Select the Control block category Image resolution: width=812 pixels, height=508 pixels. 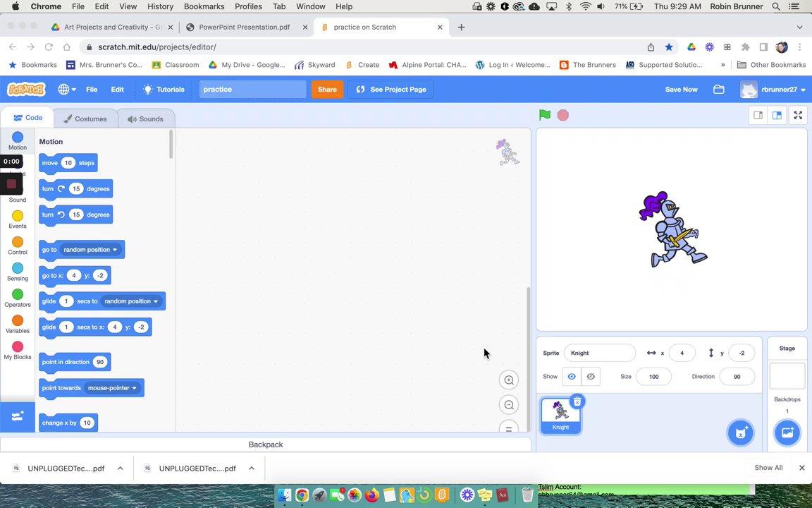click(x=18, y=246)
